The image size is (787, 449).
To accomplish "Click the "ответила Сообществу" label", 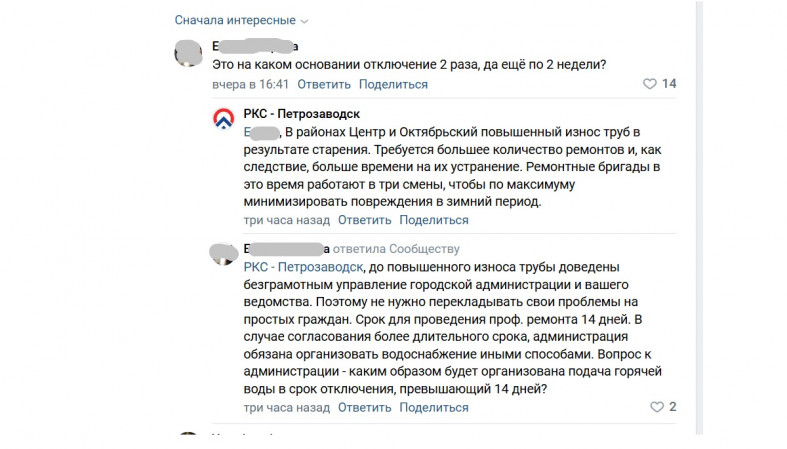I will click(x=396, y=249).
